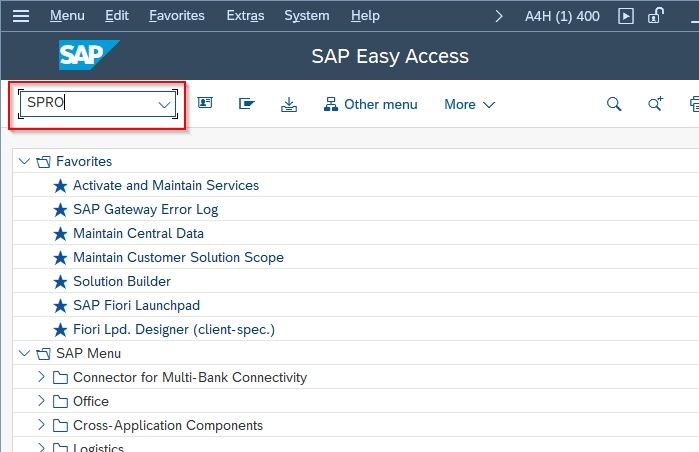Click the download tray toolbar icon
Screen dimensions: 699x452
[x=289, y=104]
